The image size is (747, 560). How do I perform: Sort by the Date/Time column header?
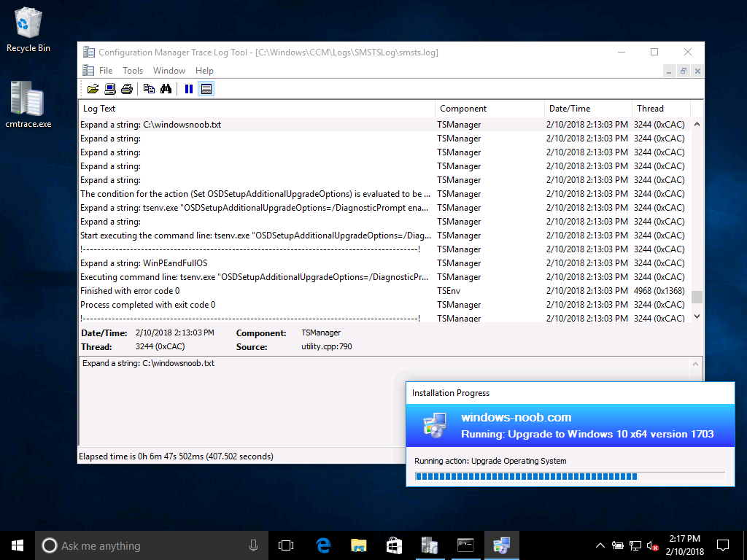pyautogui.click(x=589, y=109)
